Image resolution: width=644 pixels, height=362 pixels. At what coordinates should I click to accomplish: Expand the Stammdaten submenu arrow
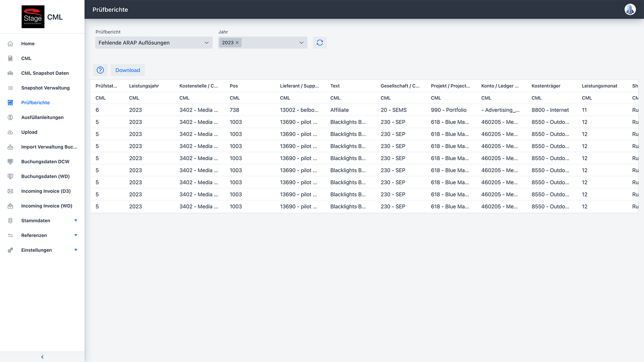[76, 221]
